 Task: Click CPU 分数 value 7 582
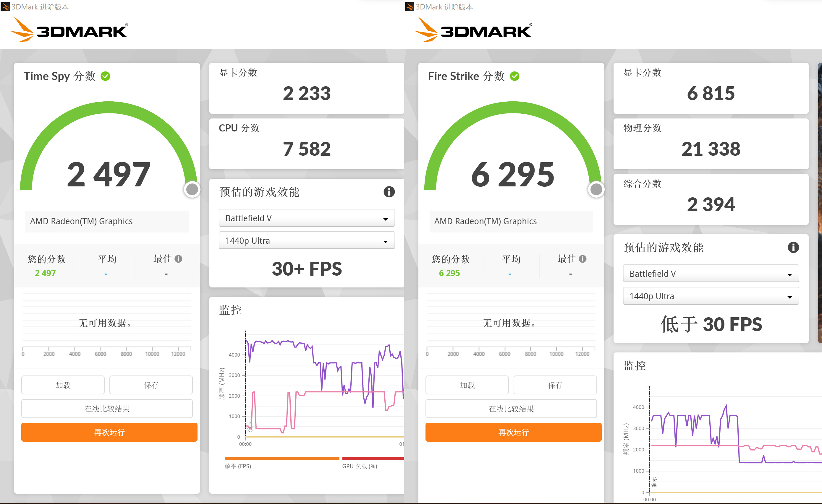coord(307,149)
